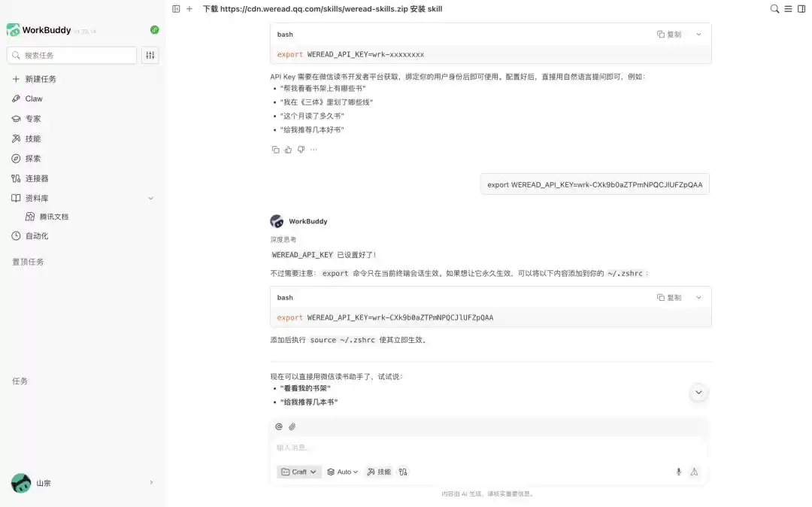Copy the first bash code block
The width and height of the screenshot is (812, 507).
coord(669,34)
